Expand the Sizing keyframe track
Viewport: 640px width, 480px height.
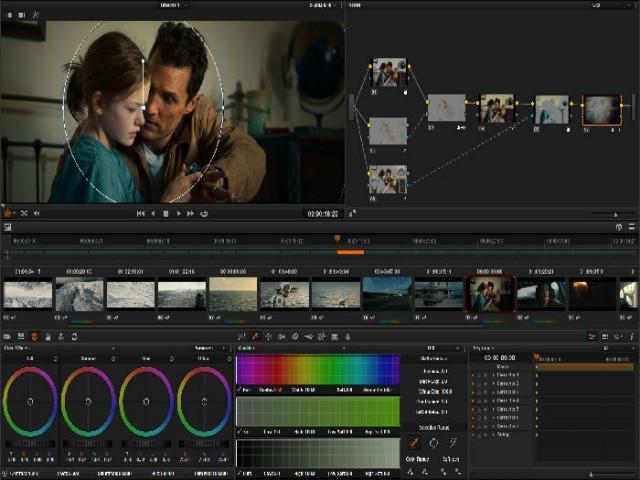point(493,435)
